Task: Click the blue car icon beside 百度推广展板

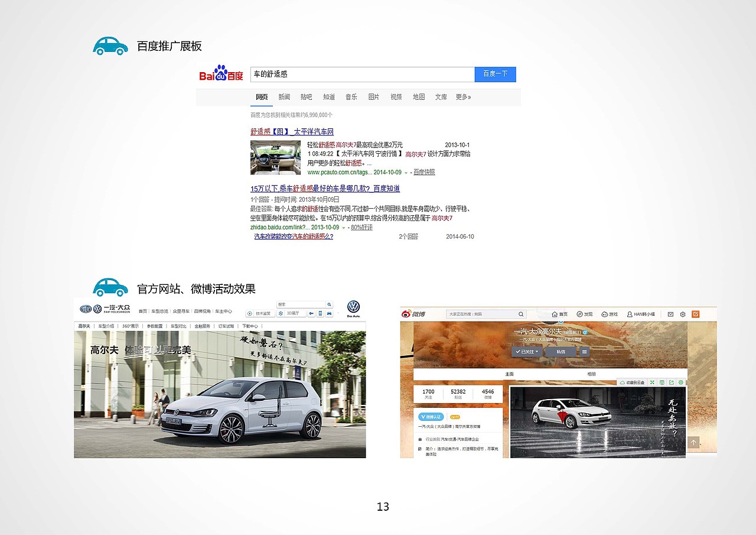Action: point(110,46)
